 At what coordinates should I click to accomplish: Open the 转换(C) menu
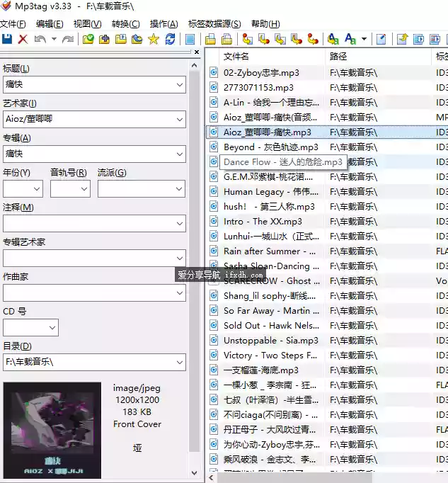point(126,23)
